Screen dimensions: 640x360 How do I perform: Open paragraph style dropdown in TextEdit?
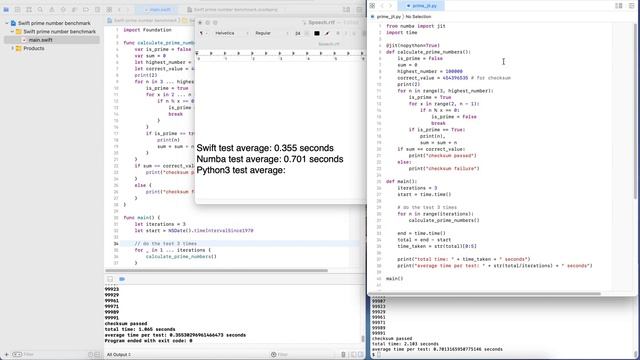point(203,33)
